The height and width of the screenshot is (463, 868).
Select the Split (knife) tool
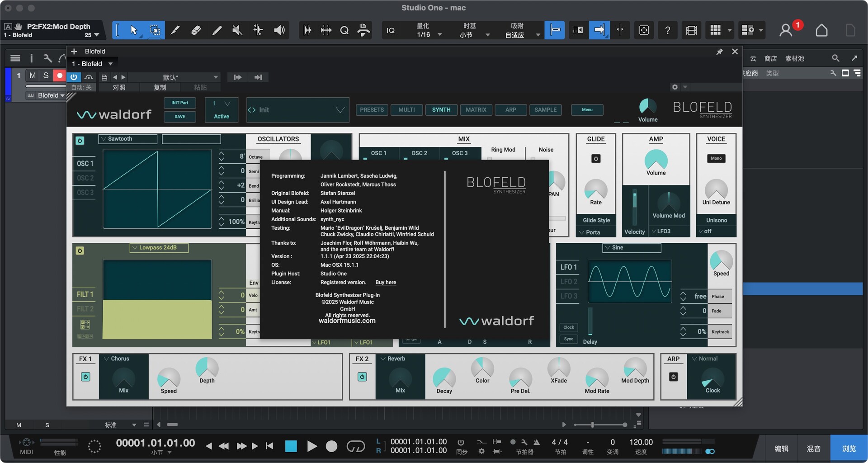175,30
